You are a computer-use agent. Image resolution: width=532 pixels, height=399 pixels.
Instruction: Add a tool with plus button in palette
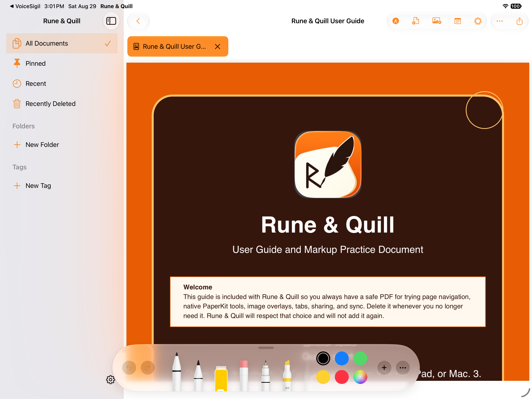[x=384, y=367]
